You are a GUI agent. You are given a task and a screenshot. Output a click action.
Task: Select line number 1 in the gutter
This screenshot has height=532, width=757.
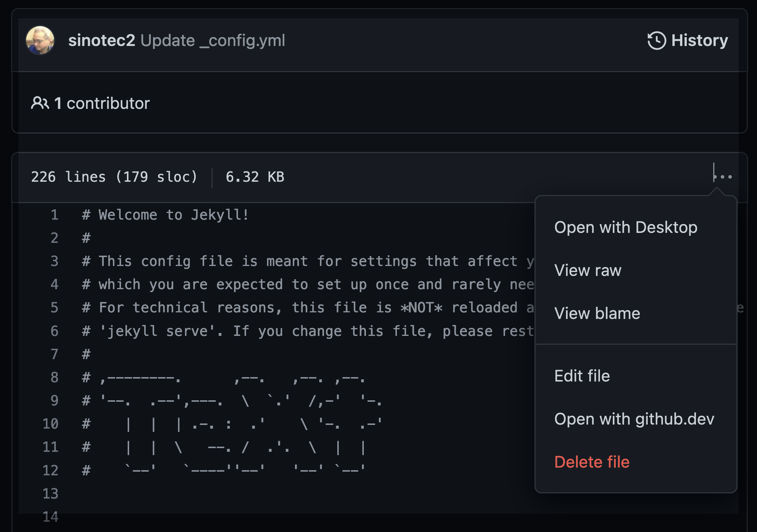pos(54,215)
